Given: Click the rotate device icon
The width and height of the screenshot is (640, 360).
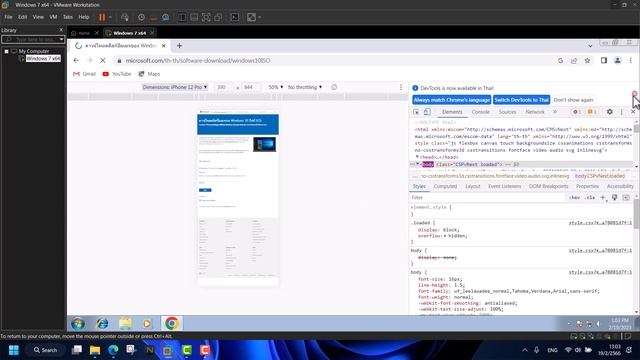Looking at the screenshot, I should click(x=334, y=87).
